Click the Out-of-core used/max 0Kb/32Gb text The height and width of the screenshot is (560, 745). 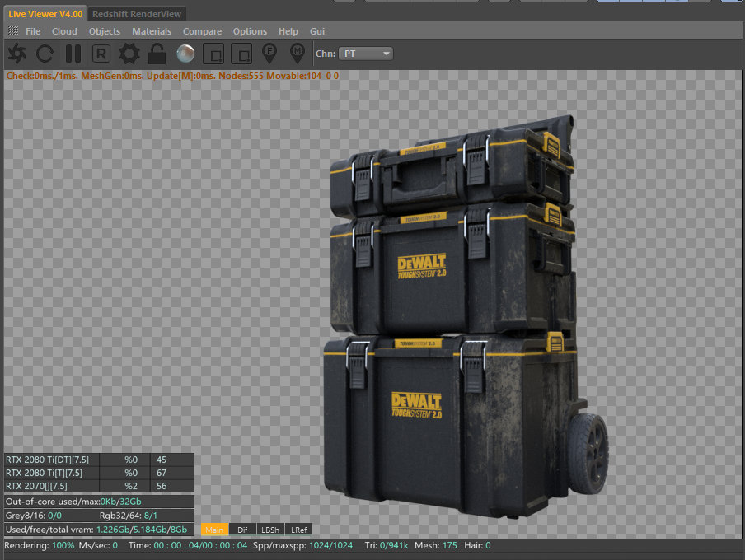[73, 502]
